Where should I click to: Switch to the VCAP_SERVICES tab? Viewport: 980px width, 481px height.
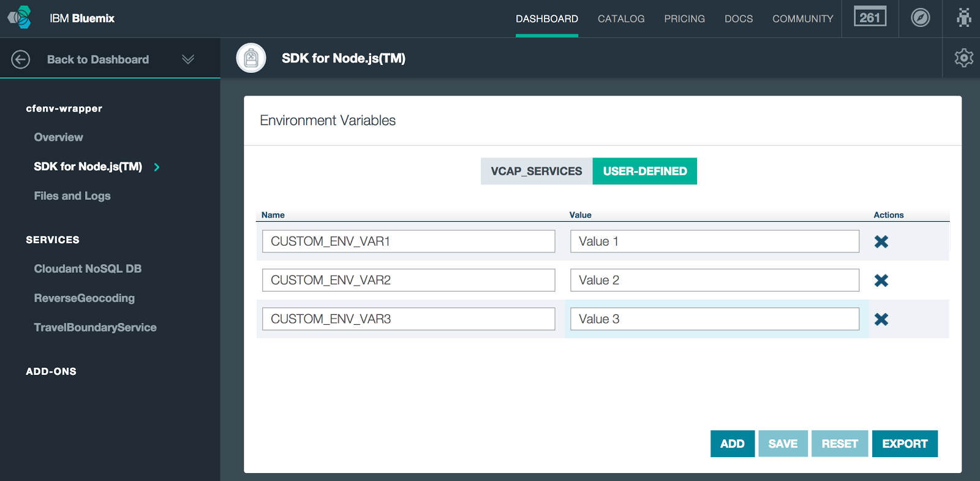[537, 171]
